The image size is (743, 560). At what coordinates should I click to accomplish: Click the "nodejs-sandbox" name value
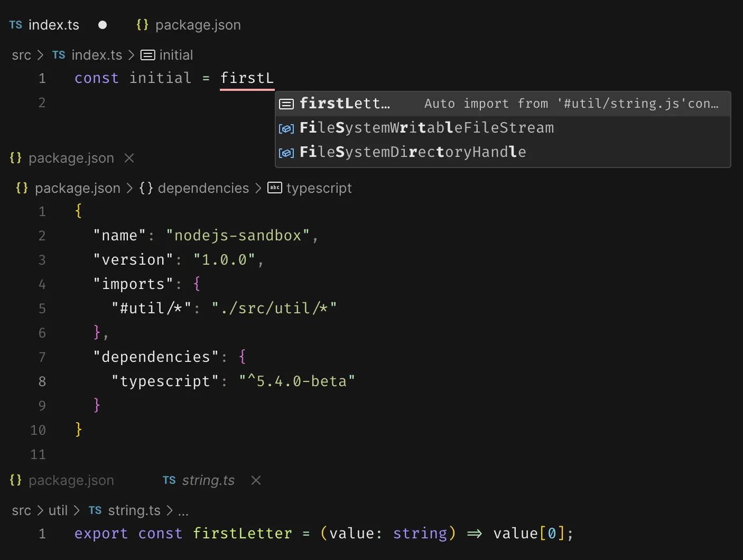[x=238, y=236]
